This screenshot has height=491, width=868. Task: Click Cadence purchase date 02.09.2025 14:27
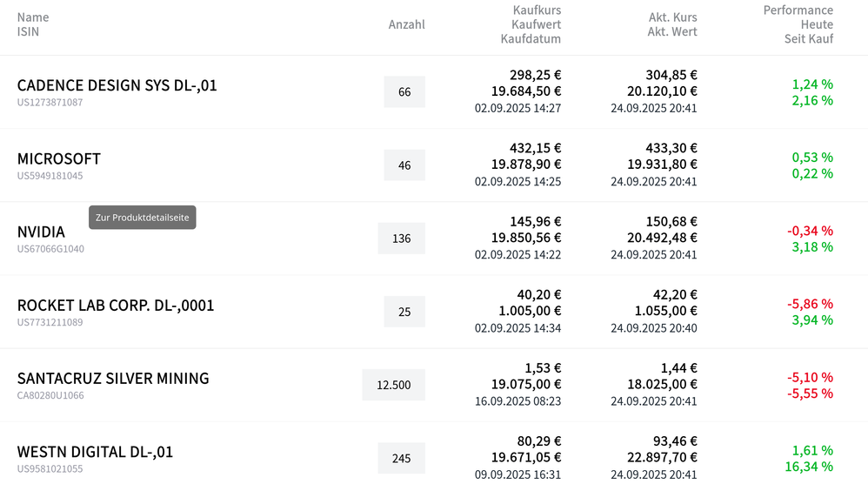click(x=517, y=108)
